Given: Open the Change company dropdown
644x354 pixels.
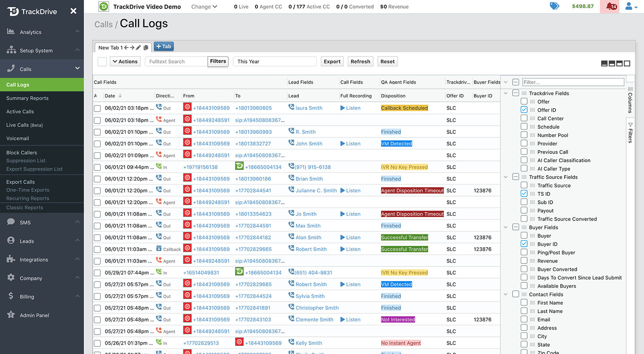Looking at the screenshot, I should coord(204,6).
